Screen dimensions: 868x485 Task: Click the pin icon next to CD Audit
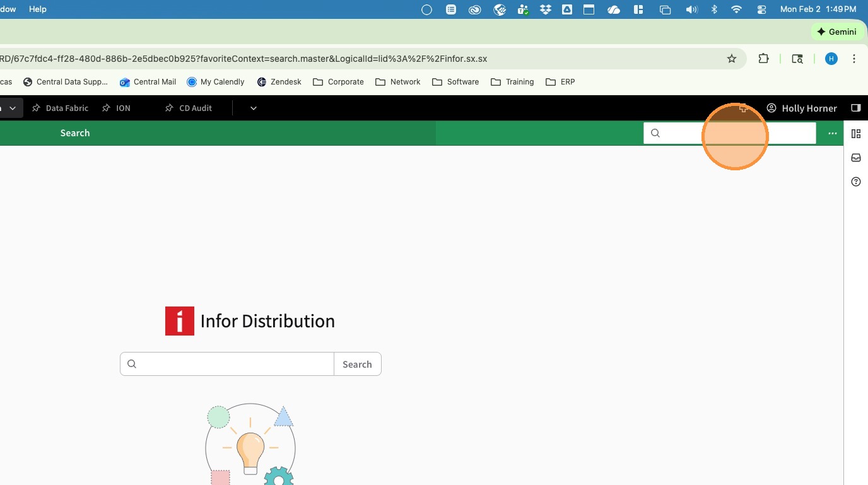[169, 108]
